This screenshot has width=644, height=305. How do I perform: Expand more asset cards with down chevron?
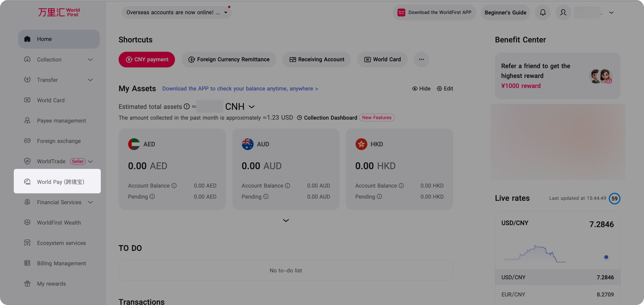(x=286, y=220)
